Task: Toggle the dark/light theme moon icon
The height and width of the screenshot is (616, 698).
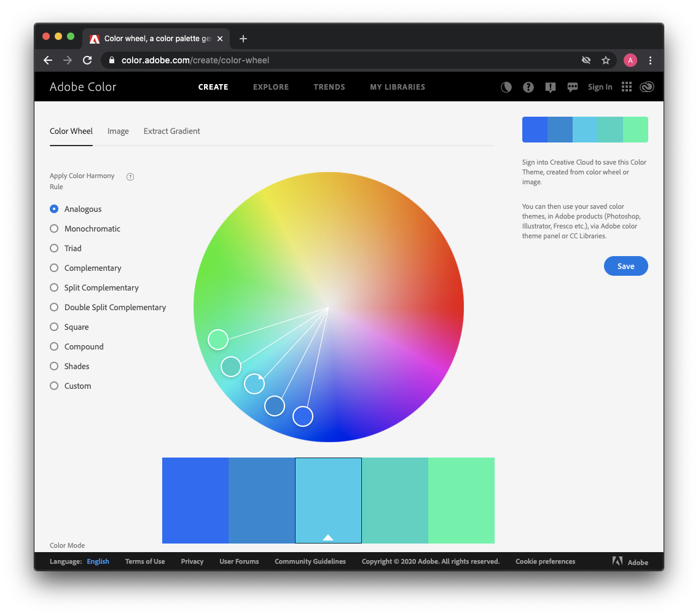Action: pos(506,87)
